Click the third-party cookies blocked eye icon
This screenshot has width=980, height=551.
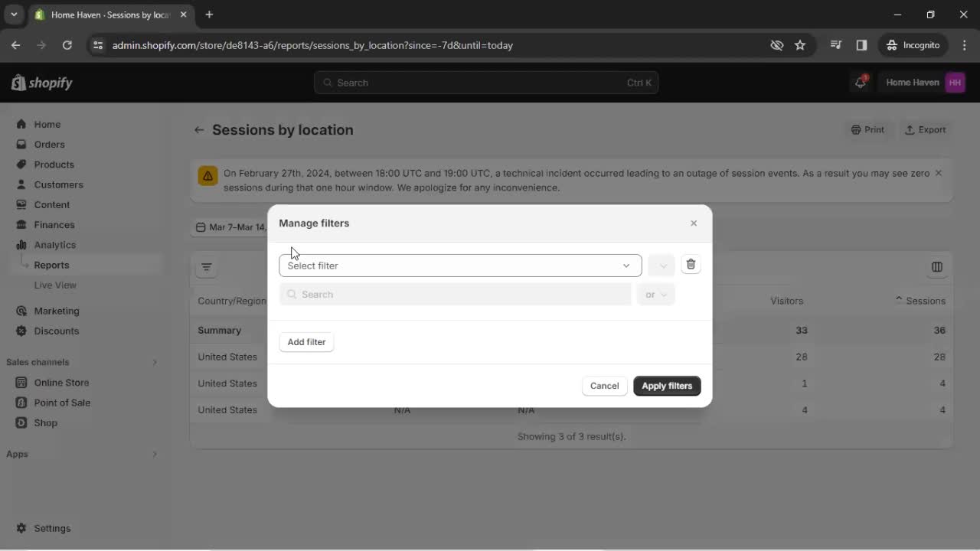pyautogui.click(x=777, y=45)
